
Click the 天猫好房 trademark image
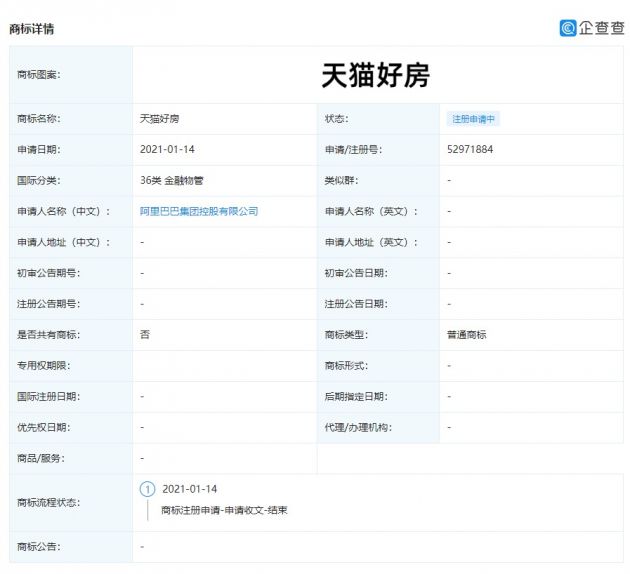[x=376, y=74]
